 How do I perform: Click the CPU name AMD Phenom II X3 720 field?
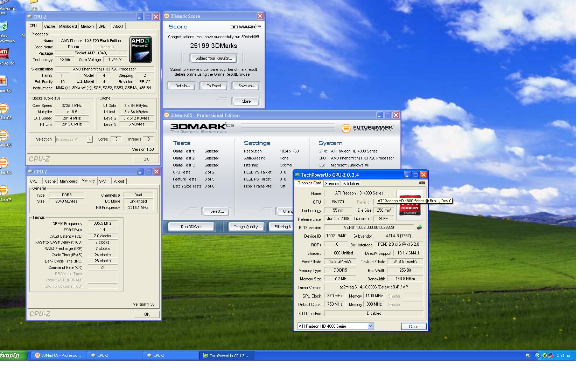pyautogui.click(x=91, y=41)
